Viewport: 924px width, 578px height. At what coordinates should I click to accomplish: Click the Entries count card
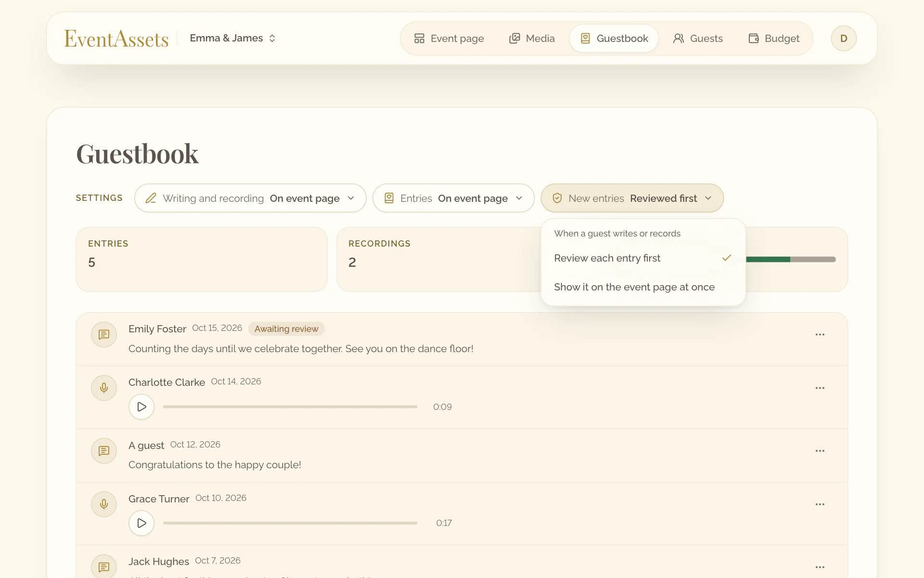(x=202, y=259)
